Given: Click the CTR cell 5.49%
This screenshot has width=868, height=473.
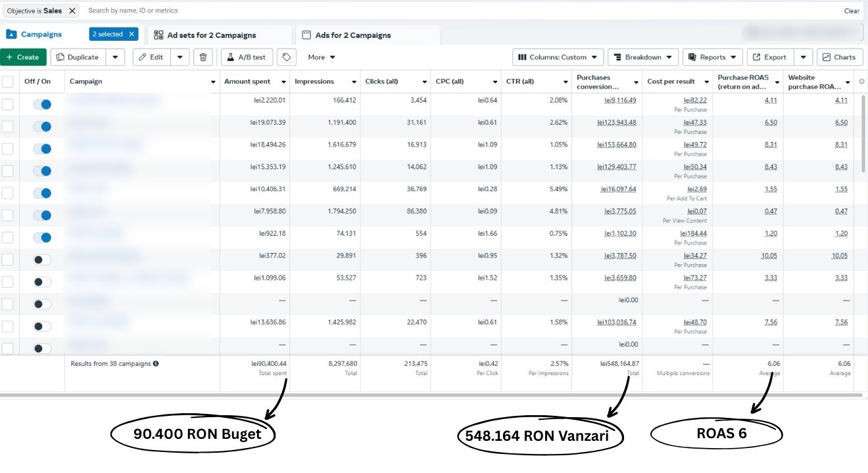Looking at the screenshot, I should (558, 189).
